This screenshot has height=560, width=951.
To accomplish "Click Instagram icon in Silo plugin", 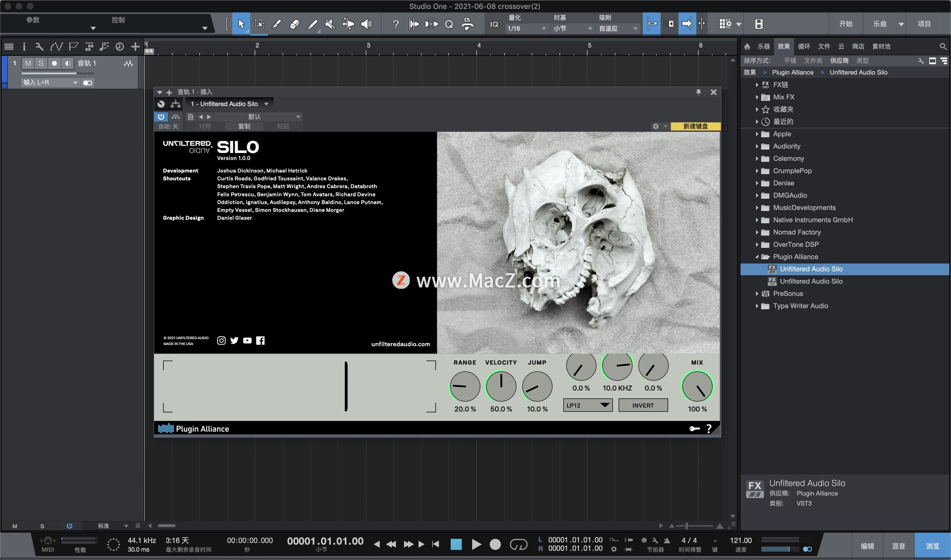I will click(221, 340).
